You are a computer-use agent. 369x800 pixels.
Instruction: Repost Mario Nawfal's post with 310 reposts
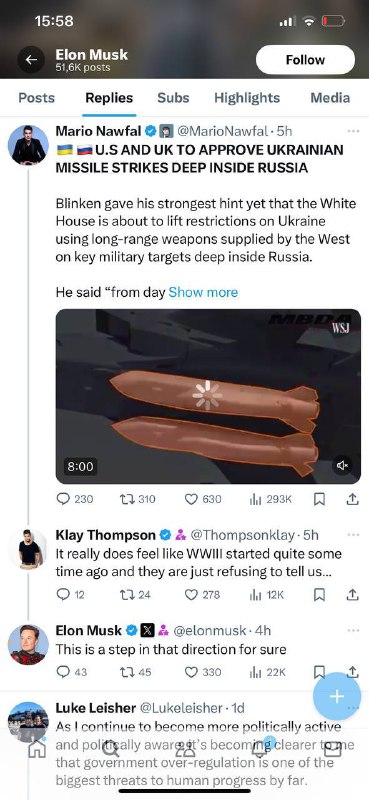click(136, 499)
